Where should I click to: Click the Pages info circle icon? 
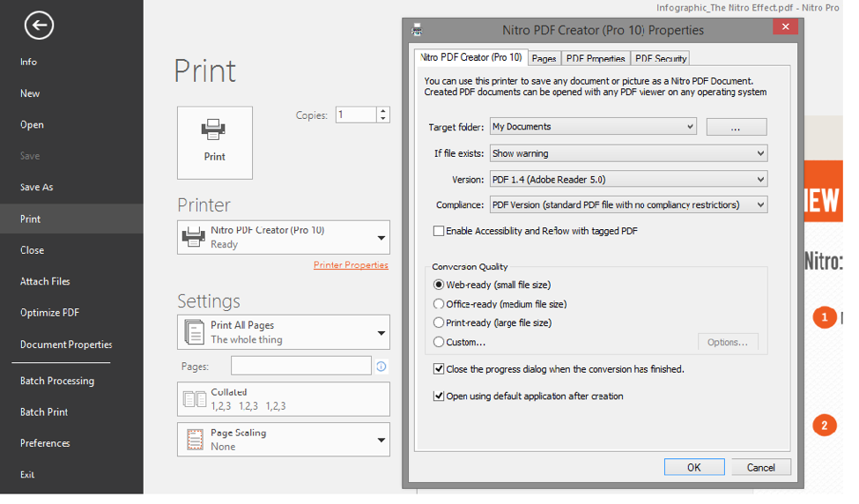click(381, 367)
